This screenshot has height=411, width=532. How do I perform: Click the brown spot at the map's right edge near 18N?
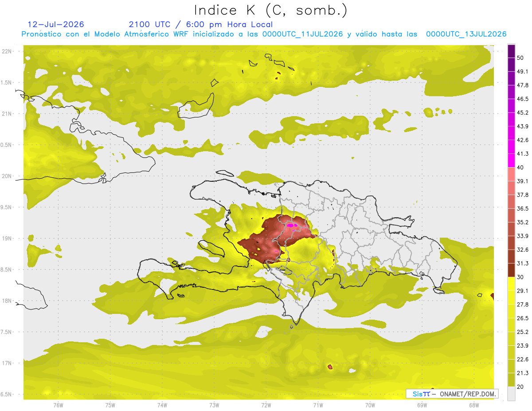(492, 296)
